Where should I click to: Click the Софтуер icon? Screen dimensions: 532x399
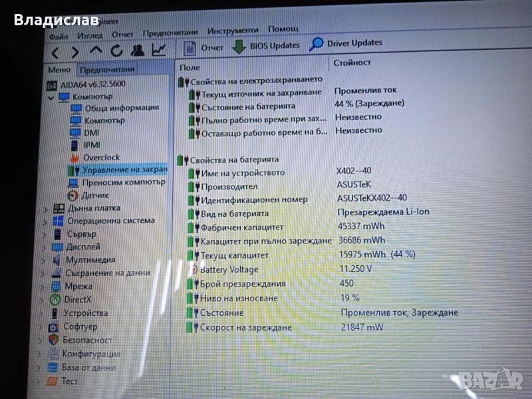(53, 327)
